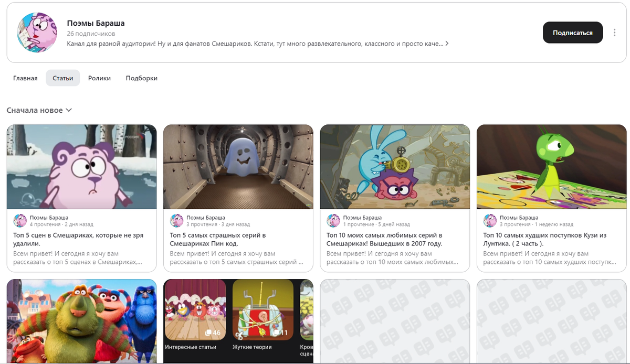Open the Жуткие теории collection thumbnail
Screen dimensions: 630x364
[263, 309]
